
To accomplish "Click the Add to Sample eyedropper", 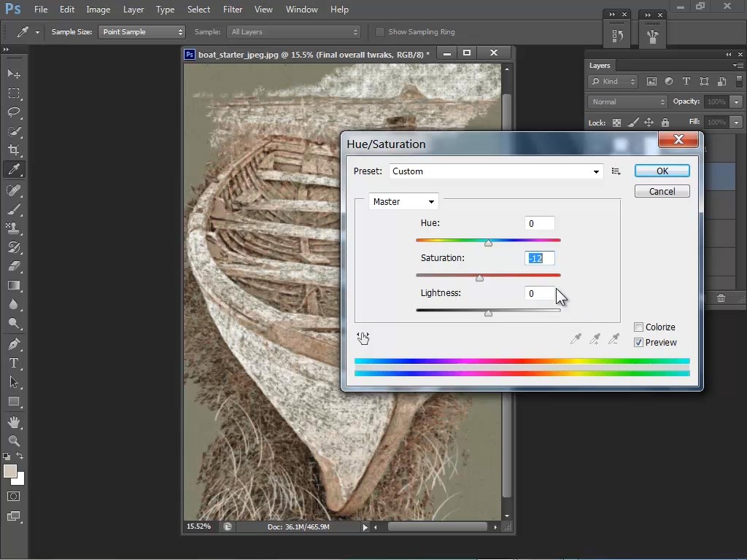I will pyautogui.click(x=595, y=338).
